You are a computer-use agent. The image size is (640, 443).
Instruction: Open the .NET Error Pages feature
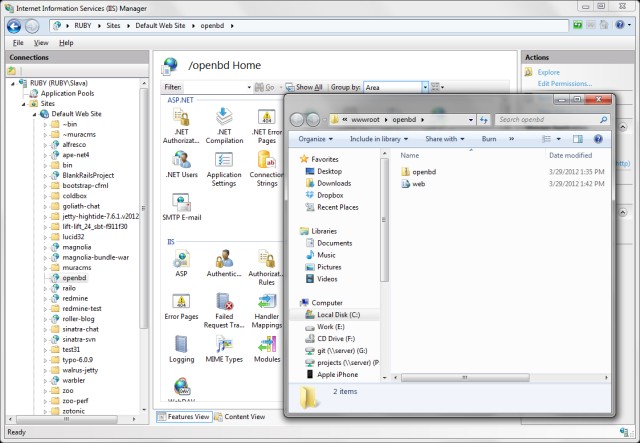tap(267, 126)
